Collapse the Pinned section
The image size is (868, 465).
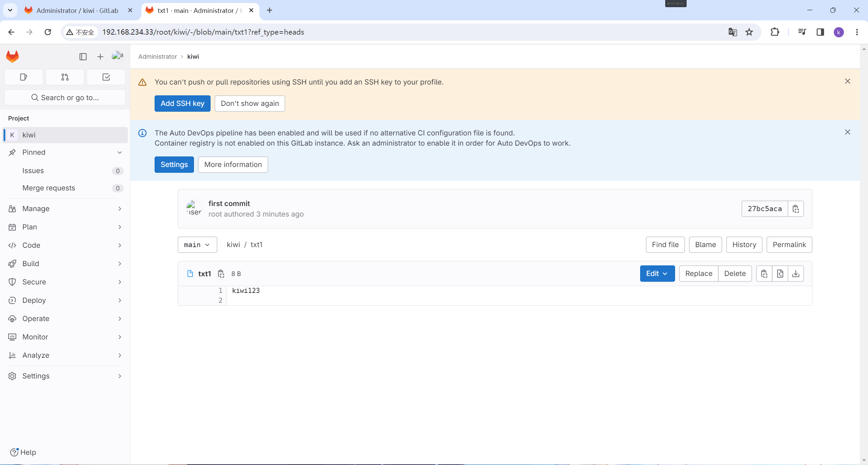tap(119, 152)
